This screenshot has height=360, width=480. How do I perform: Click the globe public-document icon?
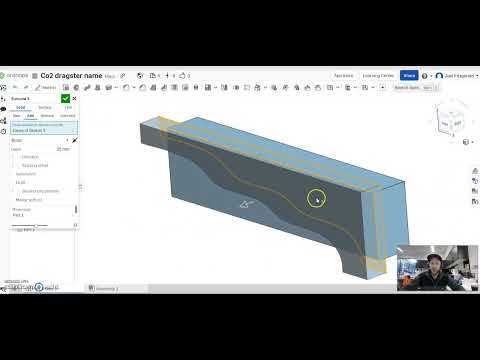[x=140, y=76]
